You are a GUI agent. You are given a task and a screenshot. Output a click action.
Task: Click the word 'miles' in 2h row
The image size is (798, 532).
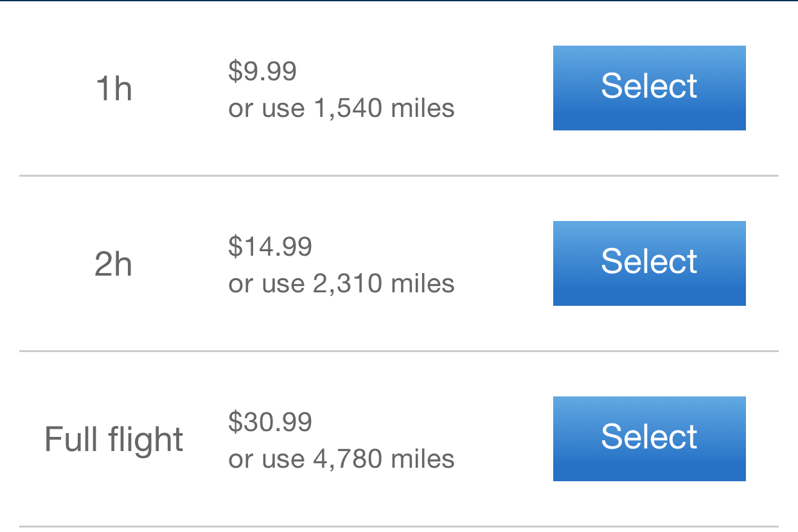(422, 283)
